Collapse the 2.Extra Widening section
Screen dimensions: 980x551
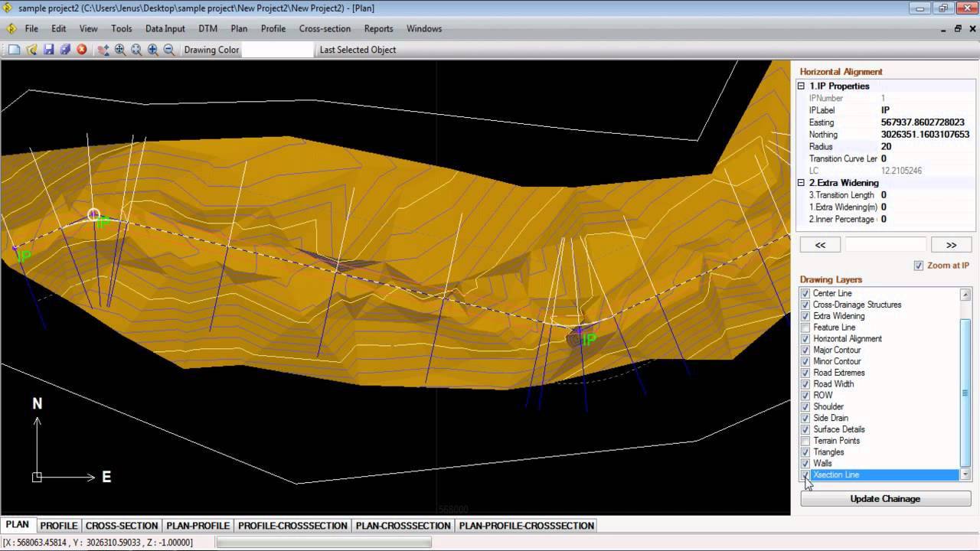[802, 183]
